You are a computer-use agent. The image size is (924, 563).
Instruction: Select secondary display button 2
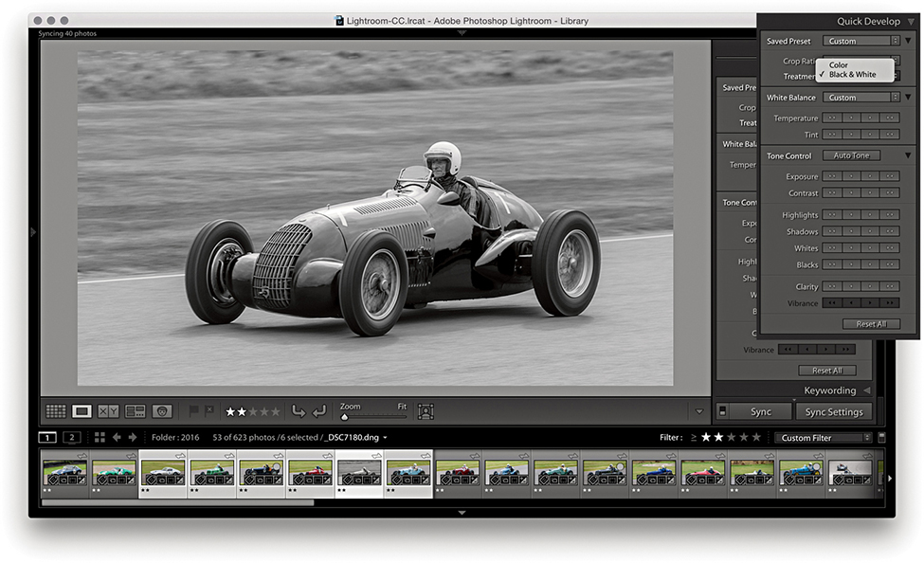(71, 438)
